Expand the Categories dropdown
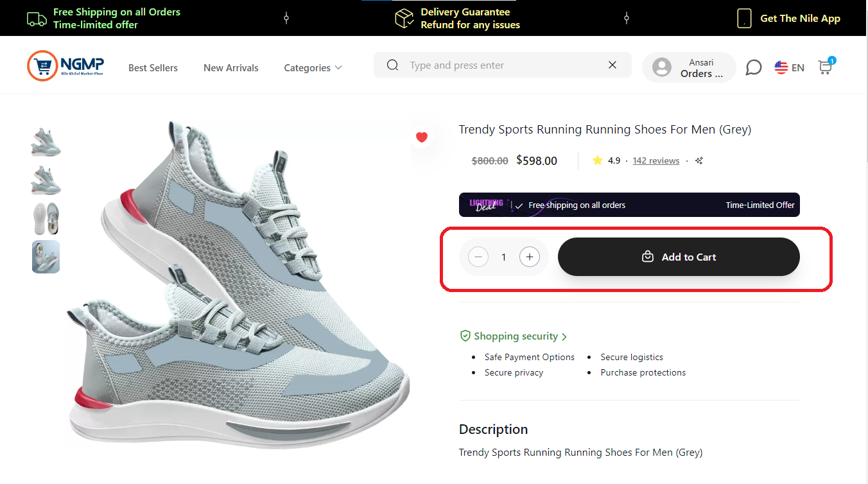This screenshot has height=484, width=868. [x=313, y=67]
